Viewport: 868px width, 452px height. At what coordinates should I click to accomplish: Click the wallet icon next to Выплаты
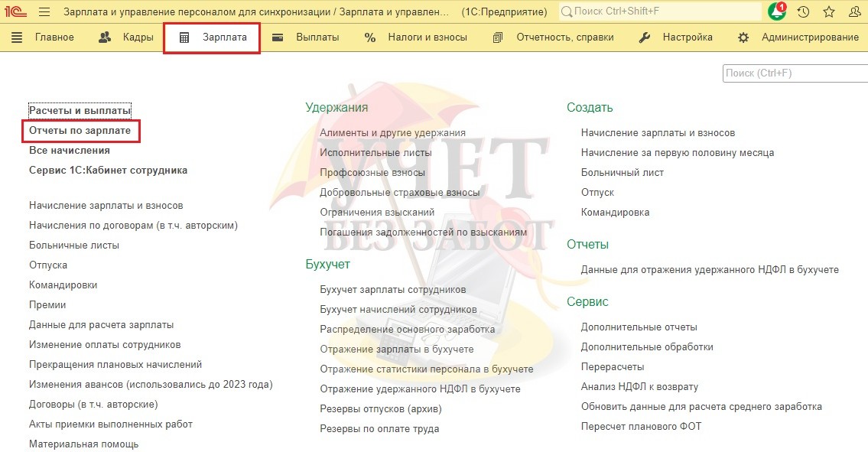pos(278,37)
